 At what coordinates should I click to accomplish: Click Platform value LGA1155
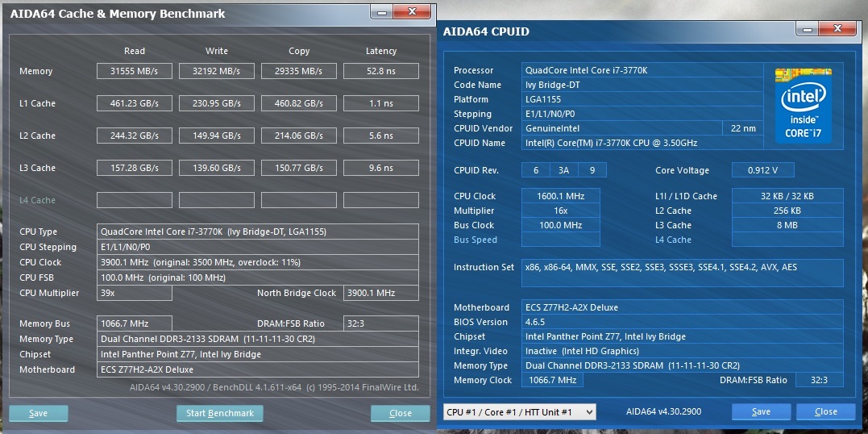[x=642, y=99]
